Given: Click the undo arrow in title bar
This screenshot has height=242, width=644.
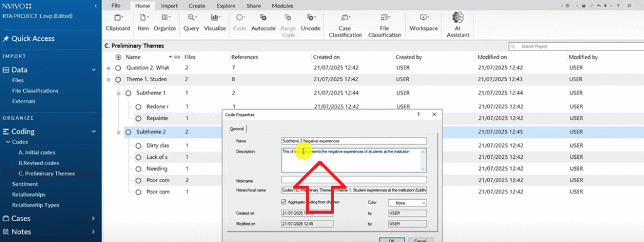Looking at the screenshot, I should tap(599, 6).
